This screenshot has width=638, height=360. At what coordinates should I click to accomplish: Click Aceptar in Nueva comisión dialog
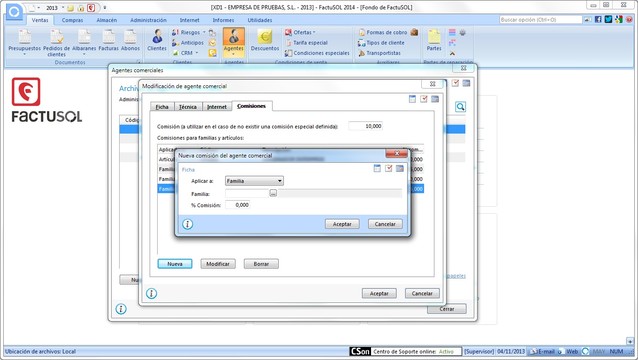point(342,224)
